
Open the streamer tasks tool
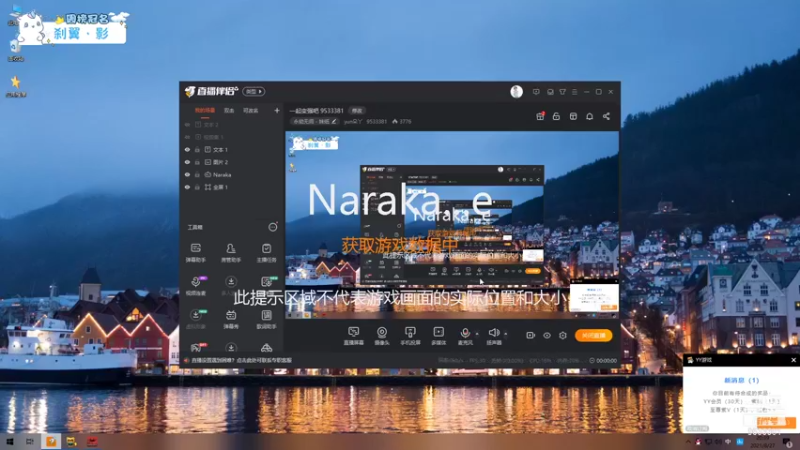click(266, 253)
